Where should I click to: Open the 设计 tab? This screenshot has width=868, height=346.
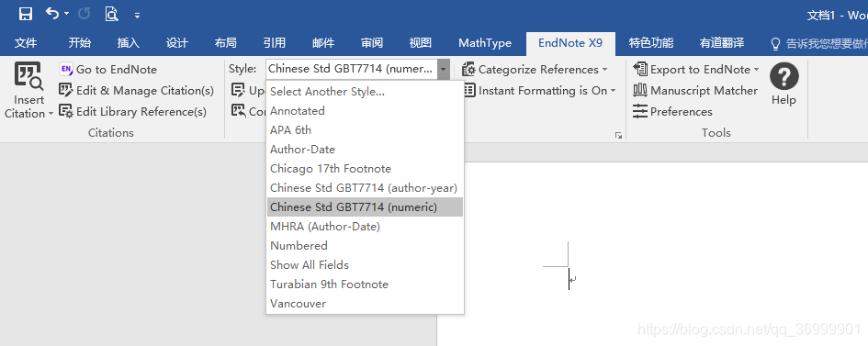point(177,43)
